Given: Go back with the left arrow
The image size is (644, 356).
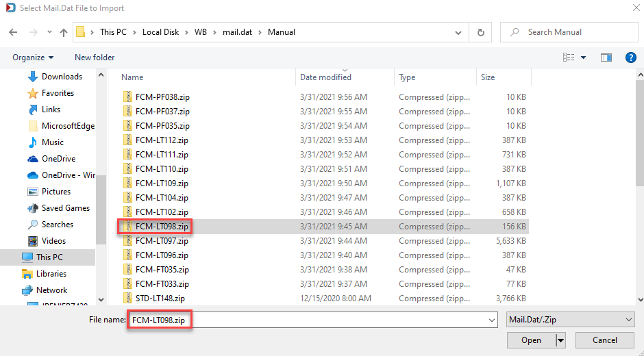Looking at the screenshot, I should [13, 32].
